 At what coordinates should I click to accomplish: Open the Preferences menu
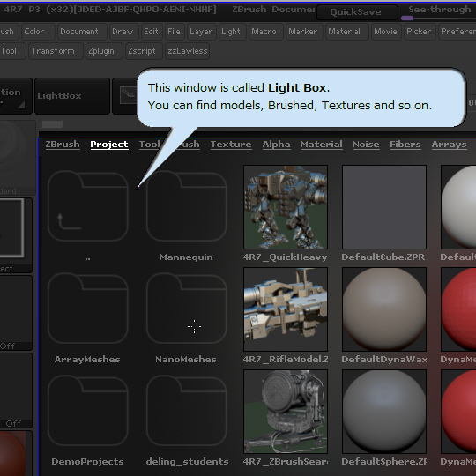[457, 32]
